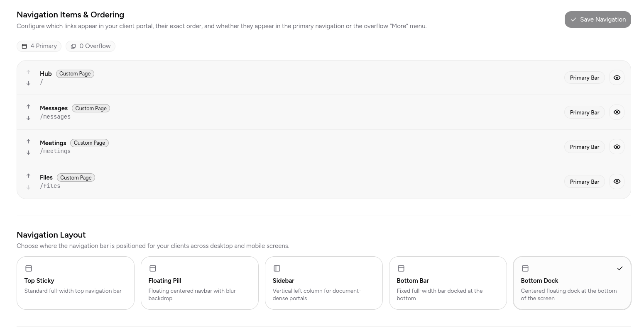Click the /messages path text
The width and height of the screenshot is (644, 328).
click(x=55, y=117)
